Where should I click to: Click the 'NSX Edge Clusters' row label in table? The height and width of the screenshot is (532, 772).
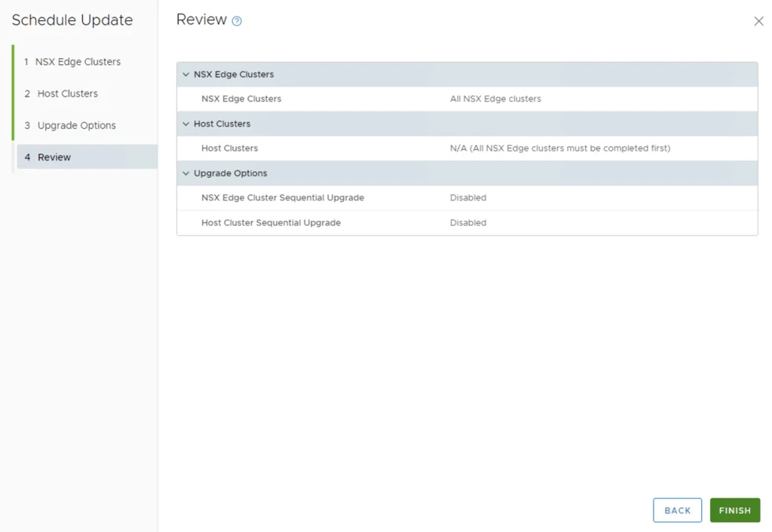[x=241, y=99]
